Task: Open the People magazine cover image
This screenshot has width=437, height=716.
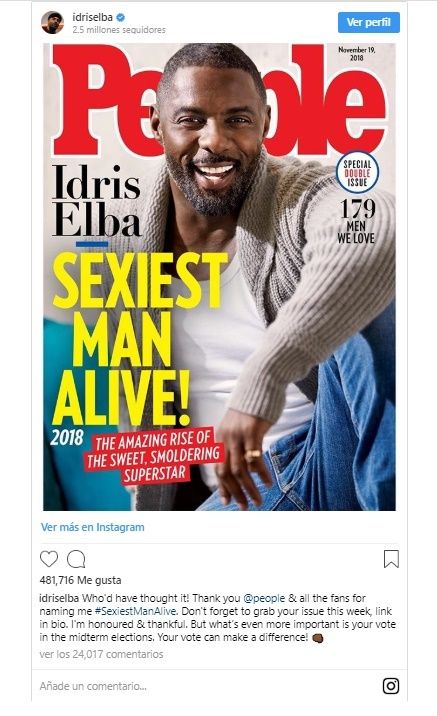Action: [219, 277]
